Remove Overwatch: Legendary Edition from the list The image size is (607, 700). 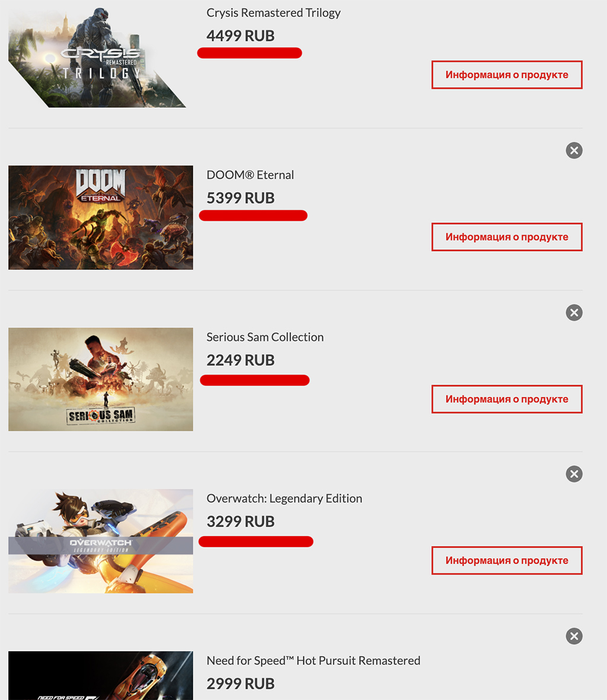click(x=574, y=474)
